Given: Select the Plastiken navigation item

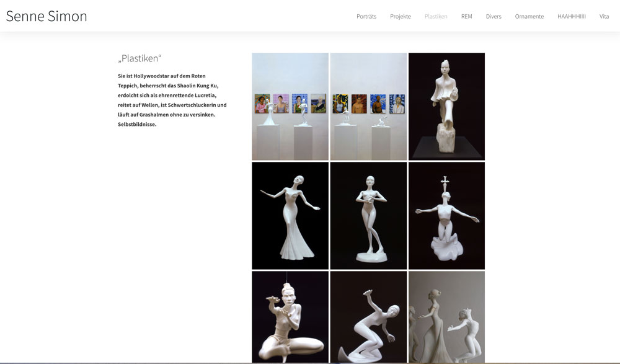Looking at the screenshot, I should pyautogui.click(x=436, y=16).
